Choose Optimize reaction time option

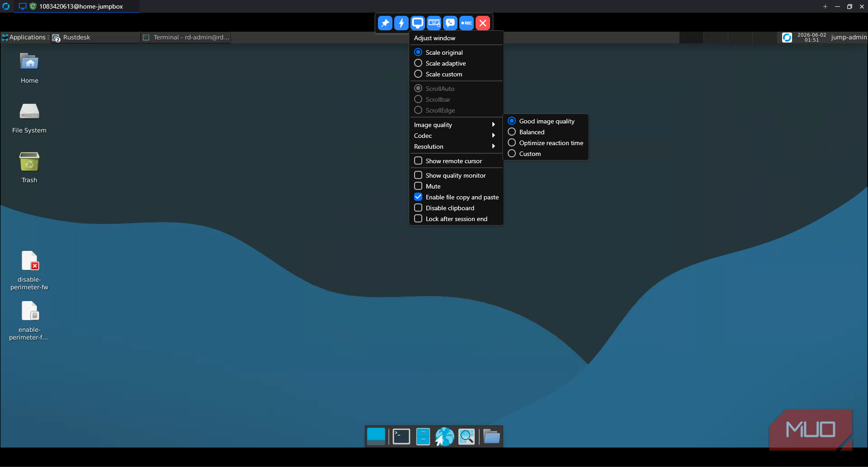click(x=545, y=143)
